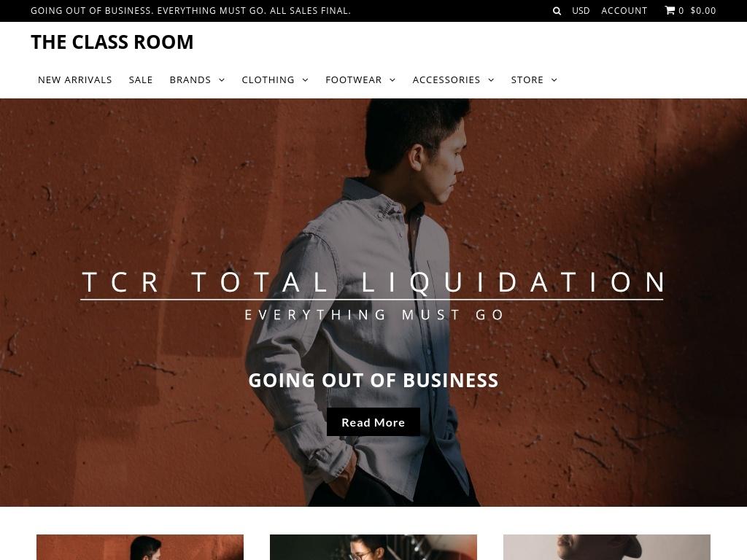
Task: Open the Footwear dropdown arrow
Action: point(392,80)
